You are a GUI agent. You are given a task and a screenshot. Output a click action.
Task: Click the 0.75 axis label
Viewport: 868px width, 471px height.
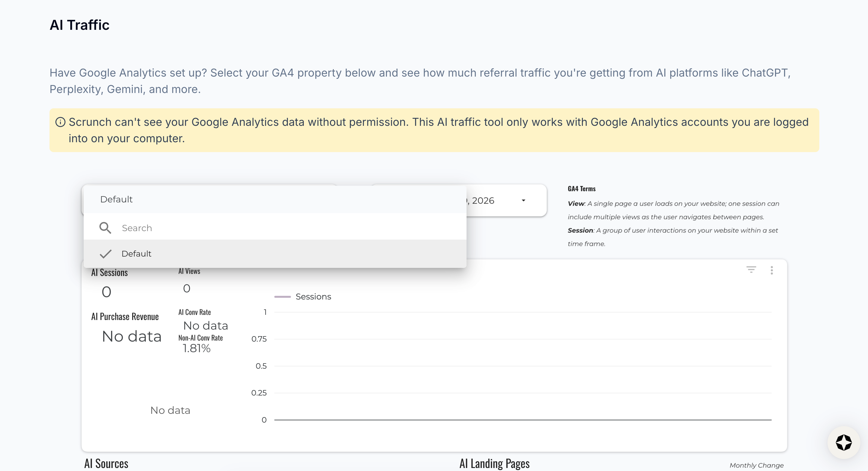pyautogui.click(x=259, y=339)
